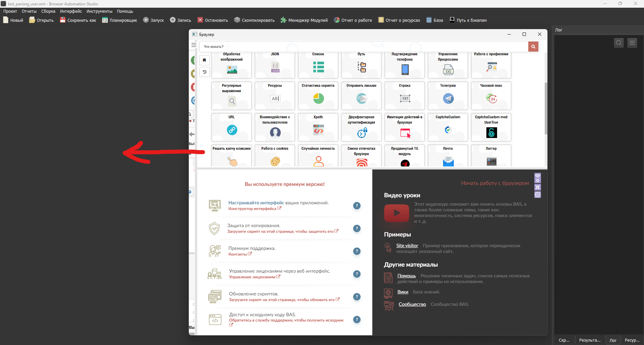
Task: Click the module list vertical scrollbar
Action: click(x=546, y=107)
